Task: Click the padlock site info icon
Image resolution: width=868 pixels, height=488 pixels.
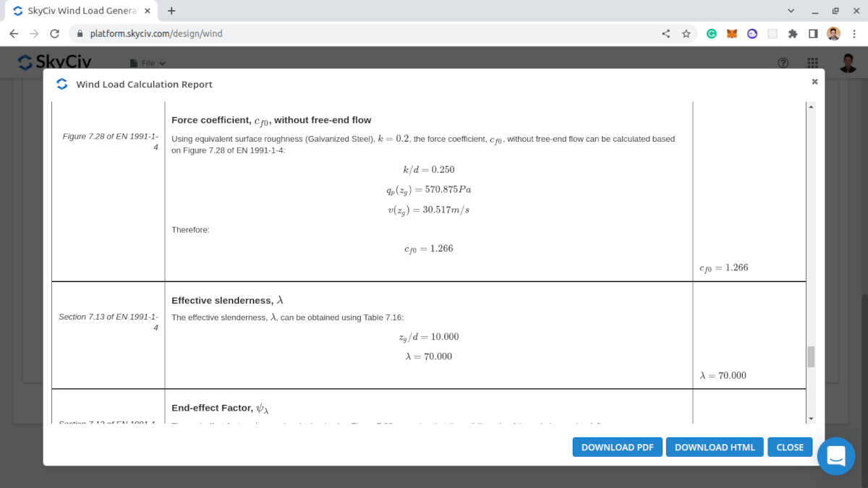Action: 80,33
